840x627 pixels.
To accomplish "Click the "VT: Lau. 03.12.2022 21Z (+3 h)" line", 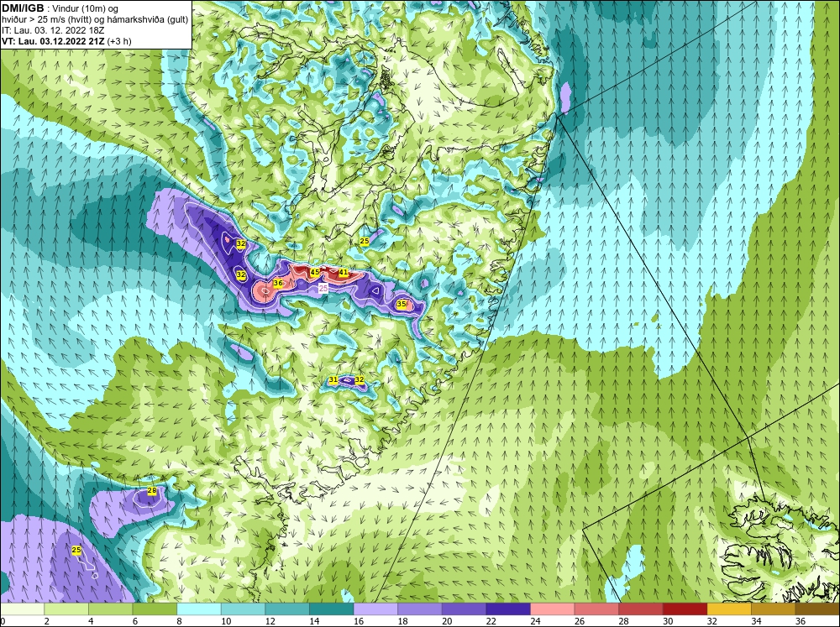I will point(66,40).
